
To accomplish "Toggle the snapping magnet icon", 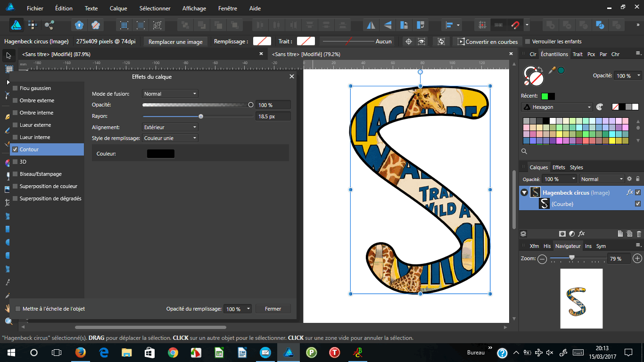I will click(x=515, y=25).
